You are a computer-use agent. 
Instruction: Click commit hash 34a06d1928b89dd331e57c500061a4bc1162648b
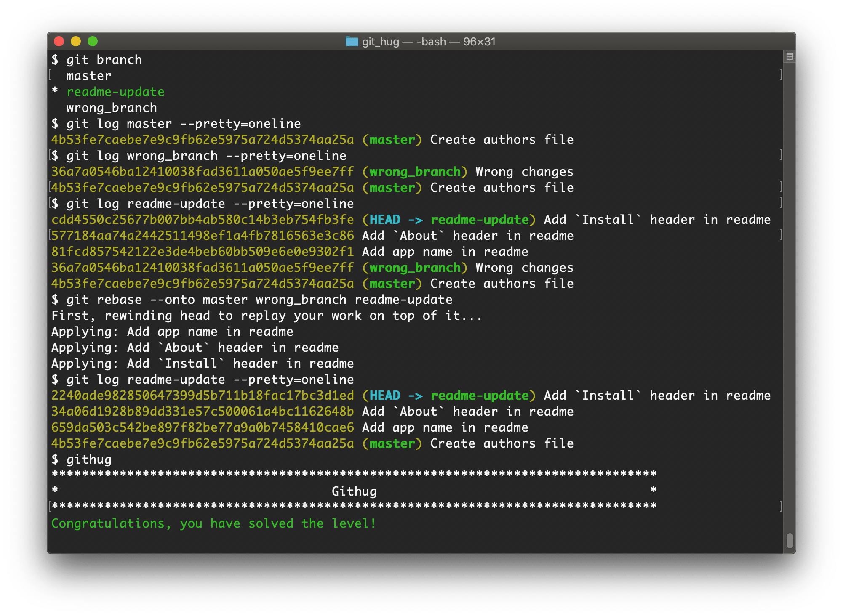[x=203, y=412]
